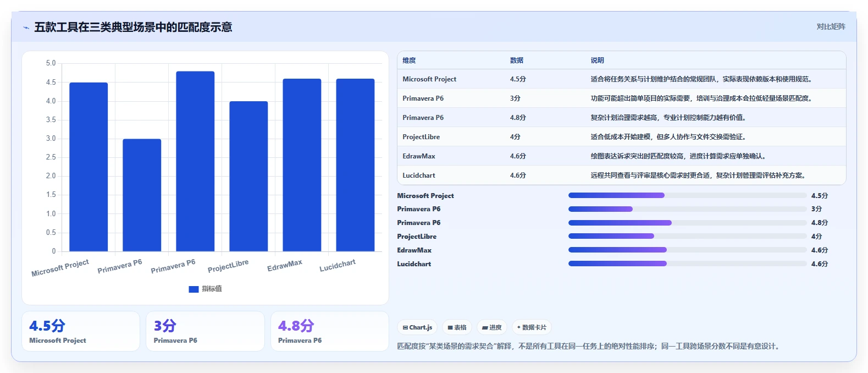Click the ProjectLibre cell in the table
This screenshot has height=373, width=868.
pyautogui.click(x=421, y=137)
